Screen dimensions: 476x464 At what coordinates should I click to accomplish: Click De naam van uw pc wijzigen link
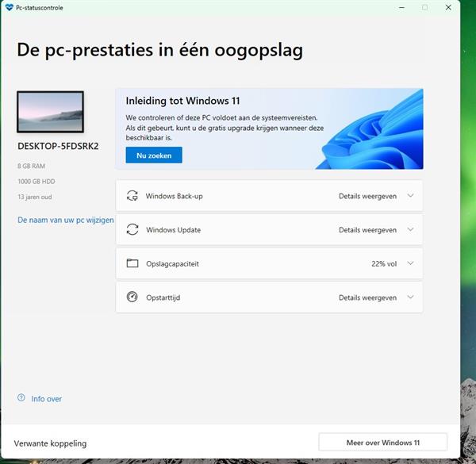click(66, 220)
